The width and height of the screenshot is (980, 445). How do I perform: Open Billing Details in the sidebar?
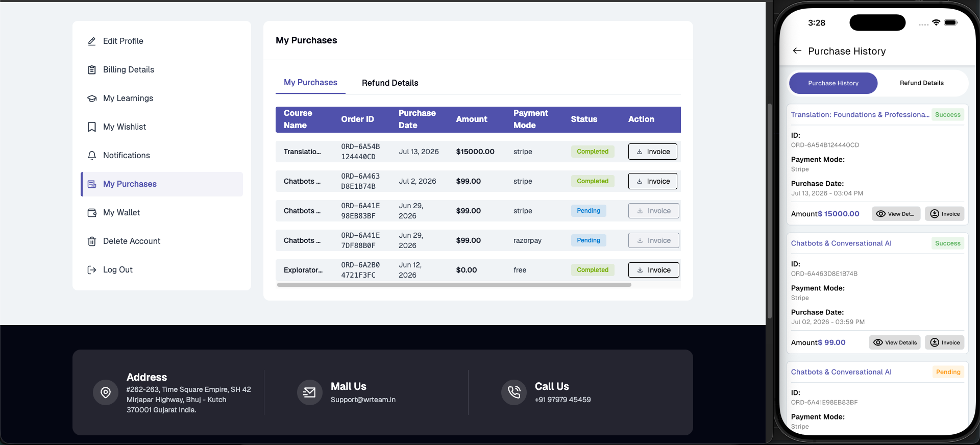(162, 70)
